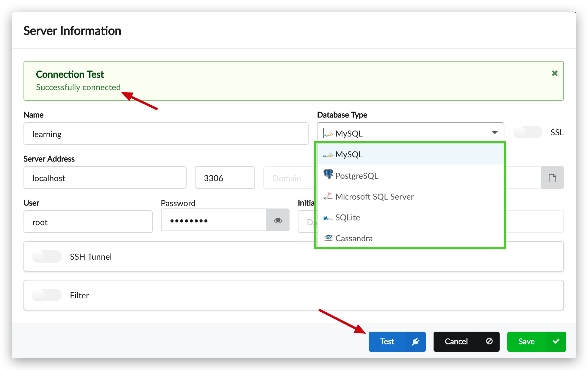Click the plug icon on Test button
This screenshot has width=588, height=370.
(415, 342)
